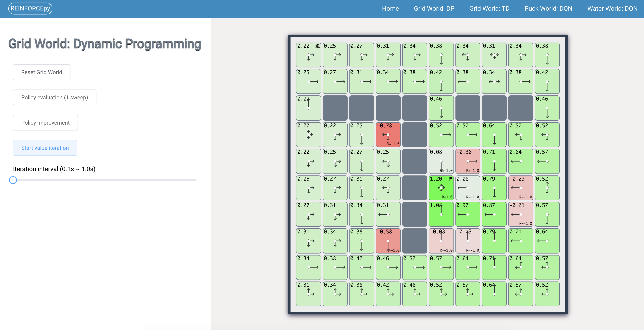
Task: Click the iteration interval slider handle
Action: [13, 180]
